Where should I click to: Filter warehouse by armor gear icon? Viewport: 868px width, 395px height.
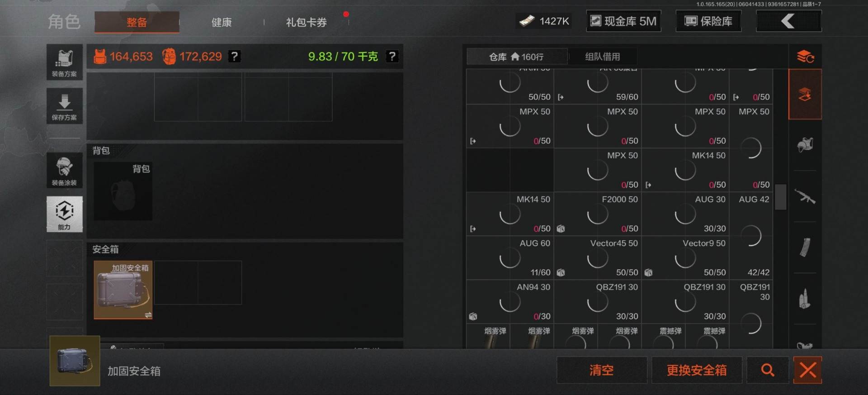coord(805,145)
